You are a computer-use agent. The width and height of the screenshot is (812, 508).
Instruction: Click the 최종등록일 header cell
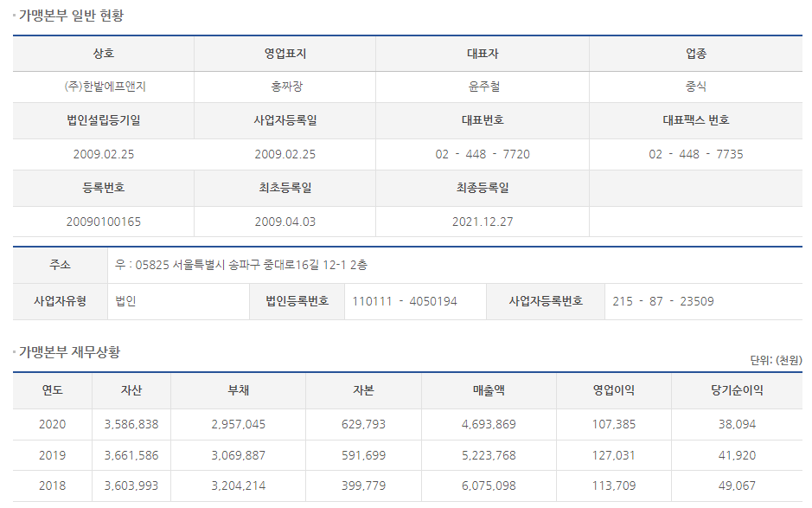[483, 188]
